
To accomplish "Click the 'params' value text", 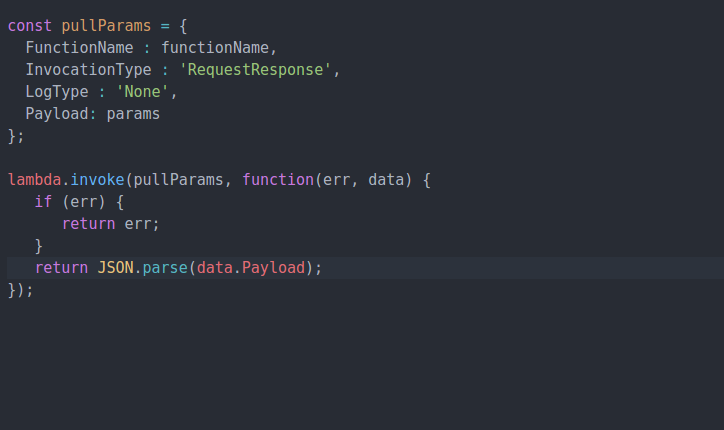I will (x=133, y=114).
